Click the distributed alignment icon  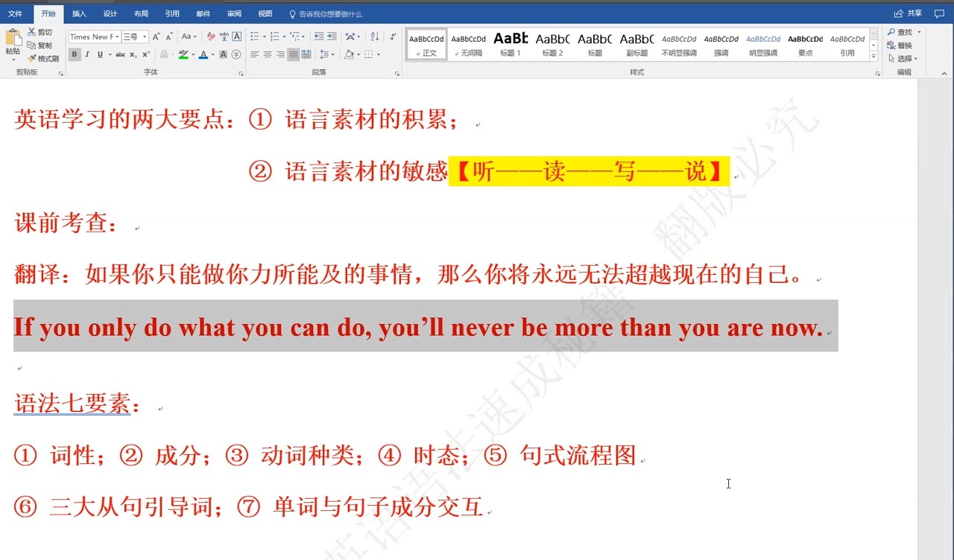point(306,54)
